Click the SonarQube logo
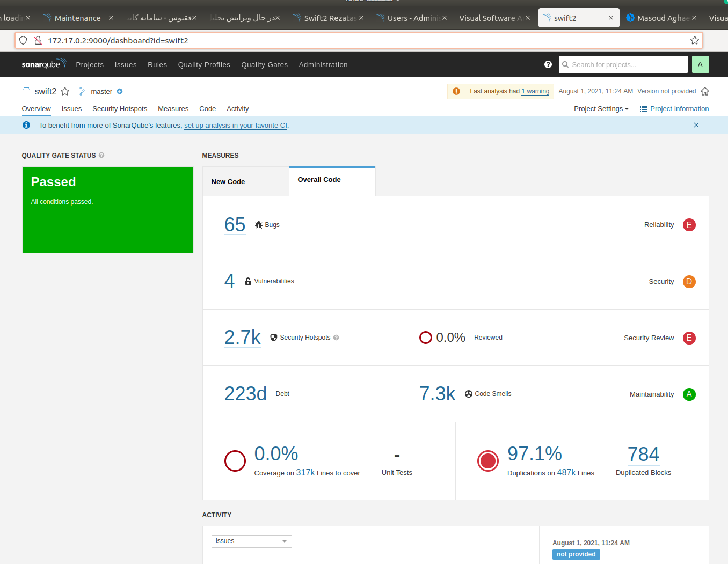This screenshot has height=564, width=728. (x=43, y=64)
